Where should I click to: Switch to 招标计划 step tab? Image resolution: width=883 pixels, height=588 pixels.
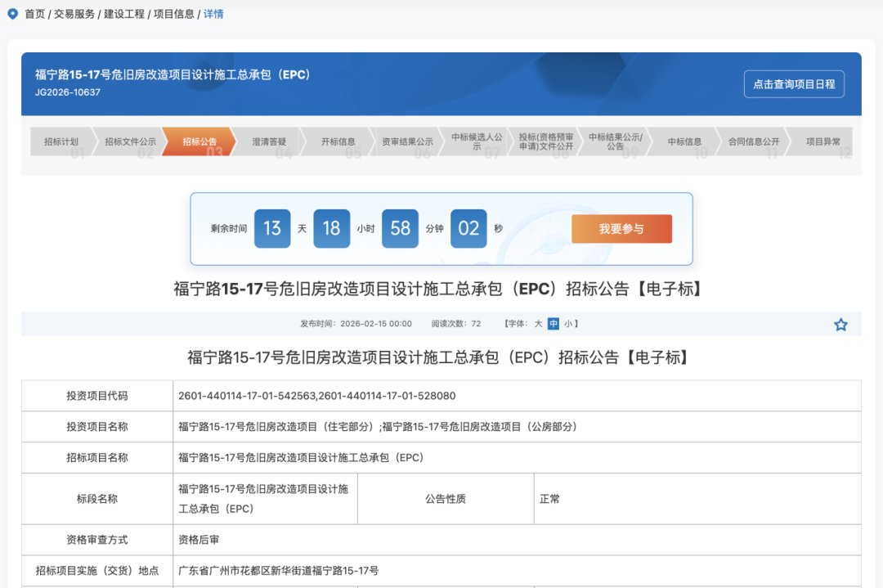tap(61, 141)
